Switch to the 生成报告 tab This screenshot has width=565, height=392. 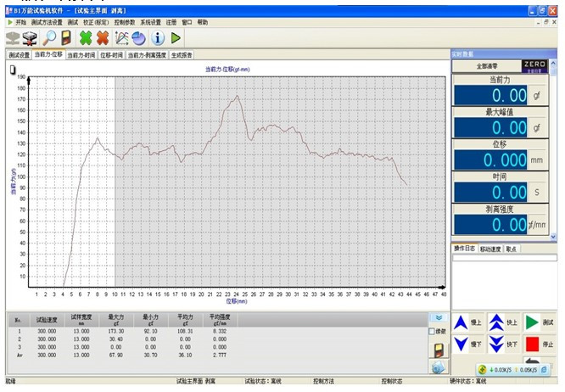coord(182,54)
